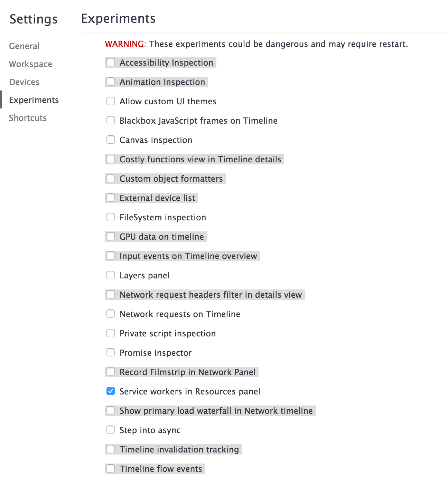Check Custom object formatters
448x496 pixels.
pos(110,178)
